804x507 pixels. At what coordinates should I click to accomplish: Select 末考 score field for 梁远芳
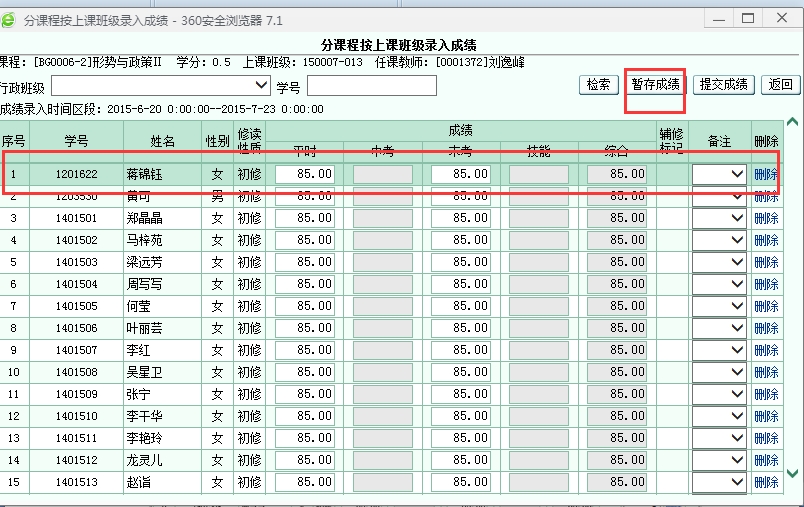point(461,262)
